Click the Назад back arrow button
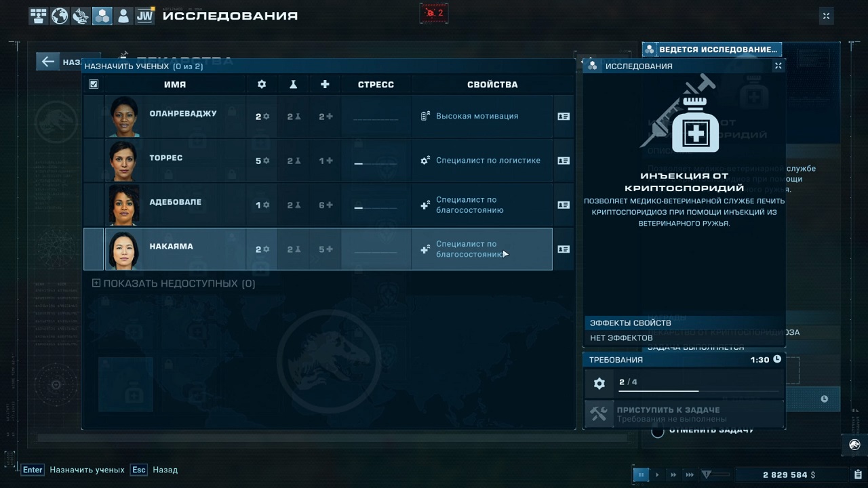Viewport: 868px width, 488px height. tap(47, 62)
